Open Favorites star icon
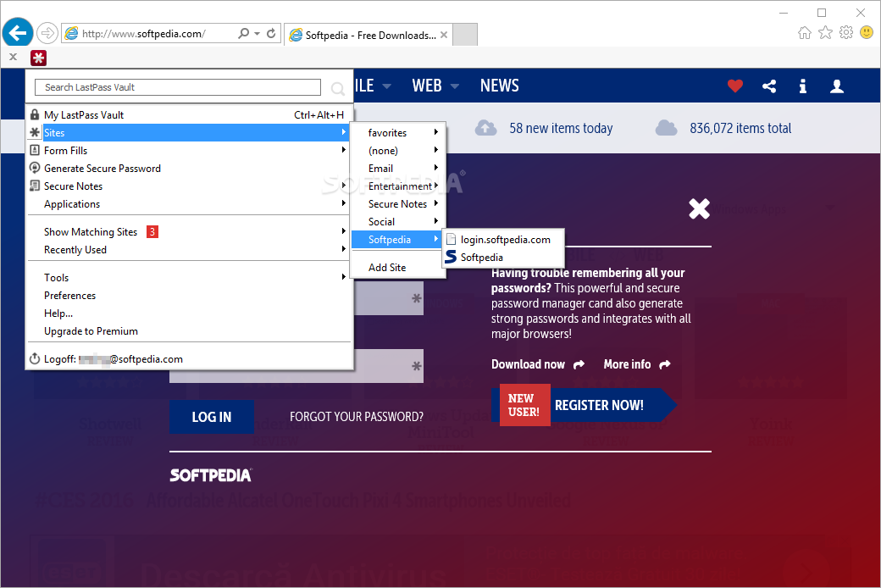Image resolution: width=881 pixels, height=588 pixels. 825,32
